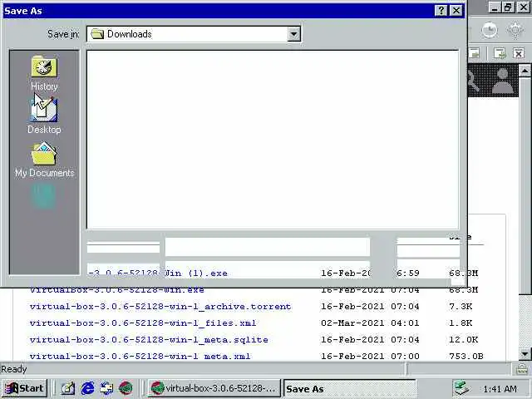Go to My Documents in Save As sidebar
This screenshot has width=532, height=399.
tap(44, 160)
